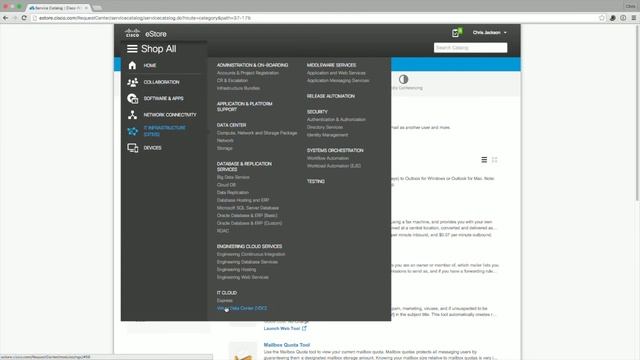Open Engineering Database Services link
The width and height of the screenshot is (640, 360).
(247, 262)
